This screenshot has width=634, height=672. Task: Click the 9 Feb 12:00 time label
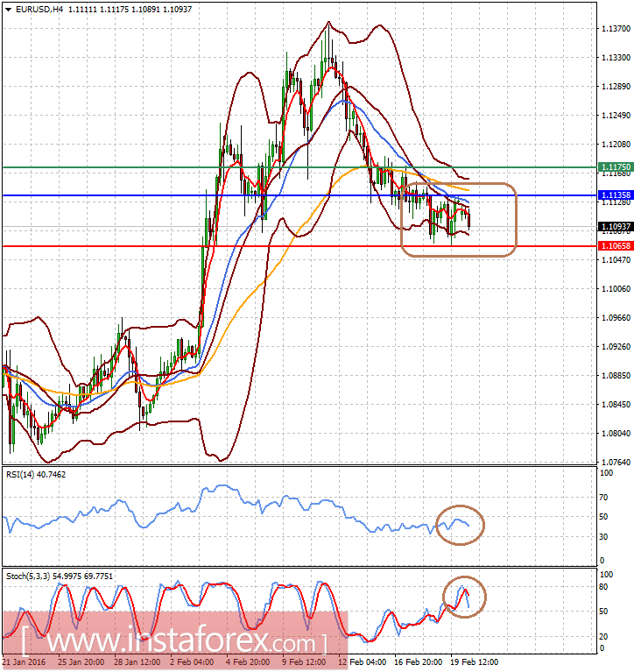coord(304,661)
